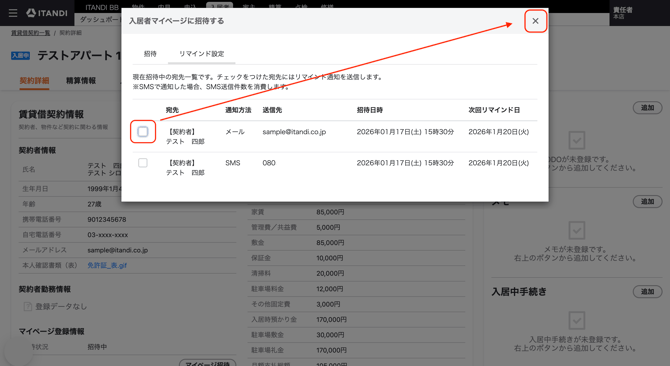Click the ITANDI logo
This screenshot has width=670, height=366.
click(x=47, y=13)
